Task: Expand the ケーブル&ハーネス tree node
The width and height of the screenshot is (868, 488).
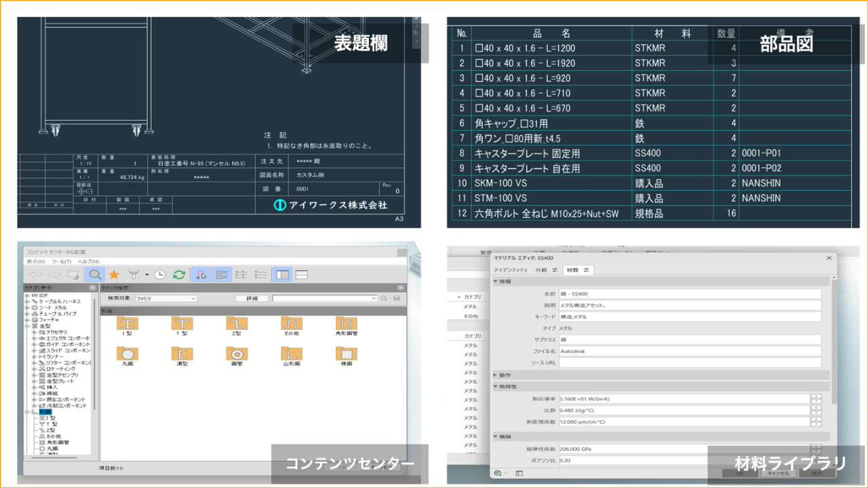Action: 27,302
